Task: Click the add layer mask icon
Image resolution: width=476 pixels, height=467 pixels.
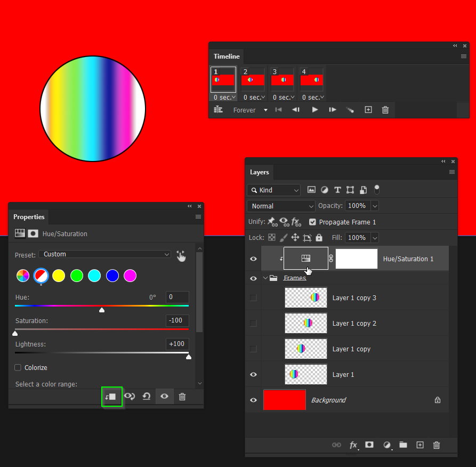Action: click(369, 445)
